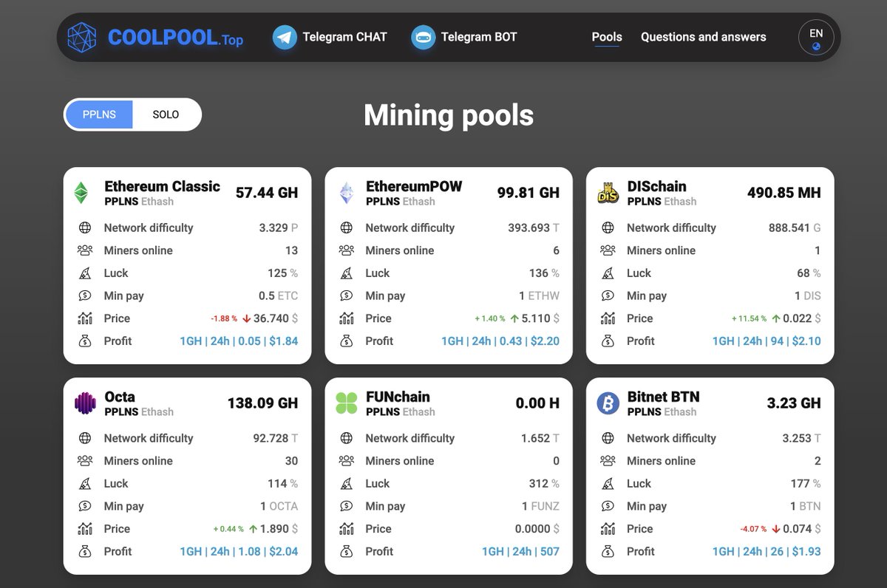Click the -1.88 % price change
Image resolution: width=887 pixels, height=588 pixels.
[x=224, y=318]
